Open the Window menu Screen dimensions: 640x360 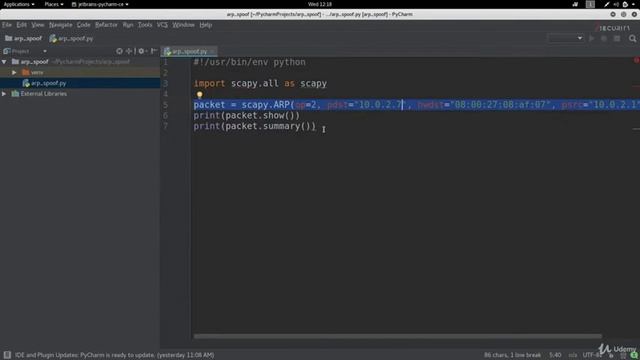click(183, 25)
